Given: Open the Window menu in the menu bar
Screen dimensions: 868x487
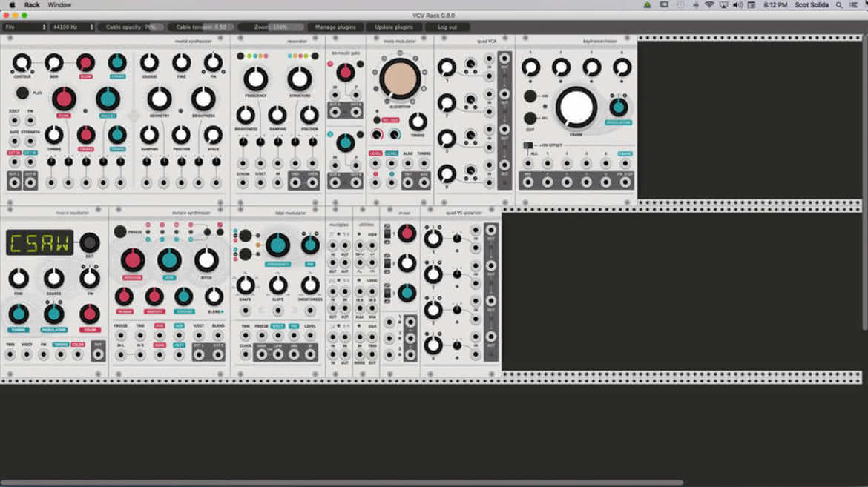Looking at the screenshot, I should (59, 5).
